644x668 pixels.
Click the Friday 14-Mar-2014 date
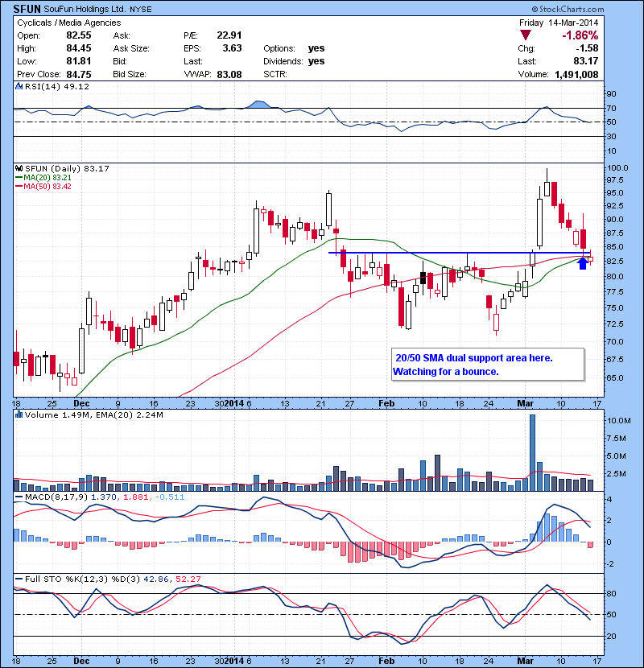559,23
